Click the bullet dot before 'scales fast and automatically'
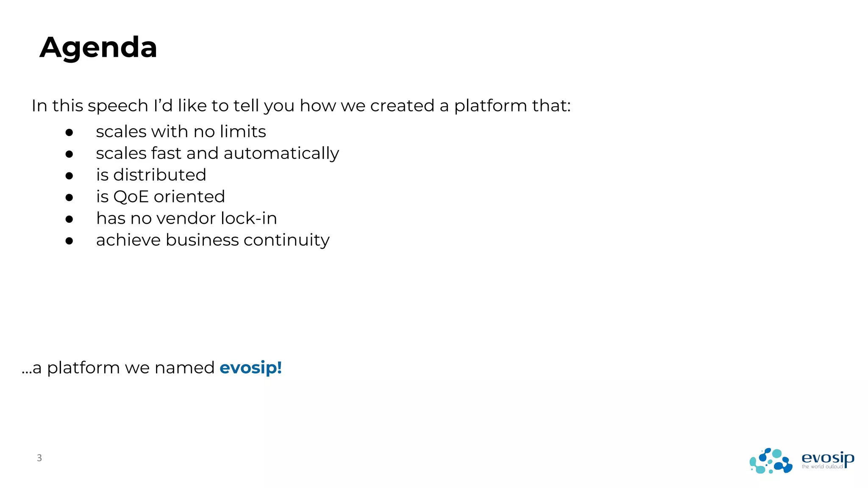This screenshot has height=488, width=868. pos(70,154)
